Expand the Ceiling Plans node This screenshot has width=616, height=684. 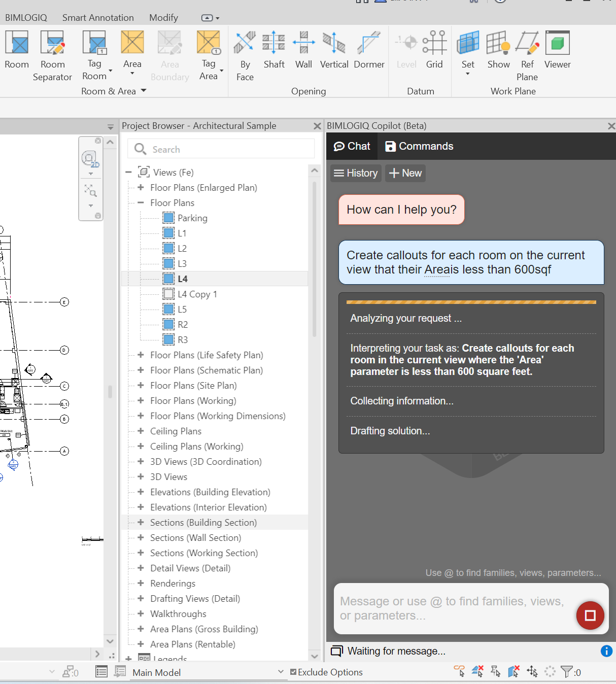[141, 431]
